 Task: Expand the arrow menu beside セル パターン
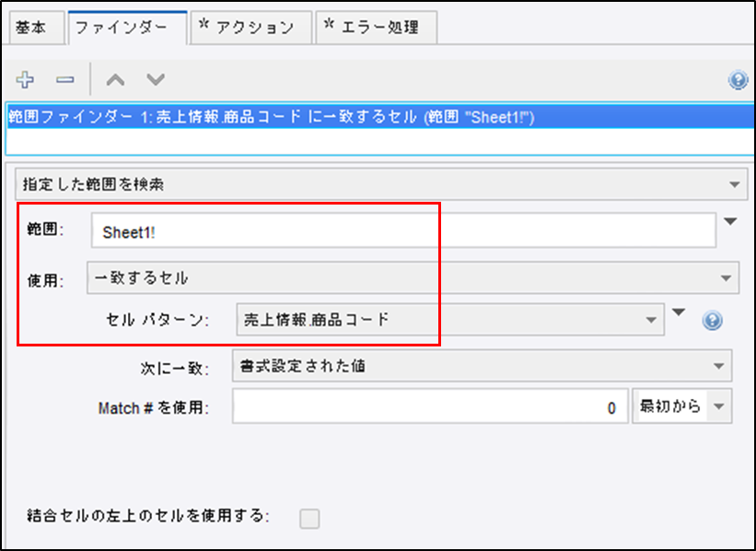tap(679, 312)
